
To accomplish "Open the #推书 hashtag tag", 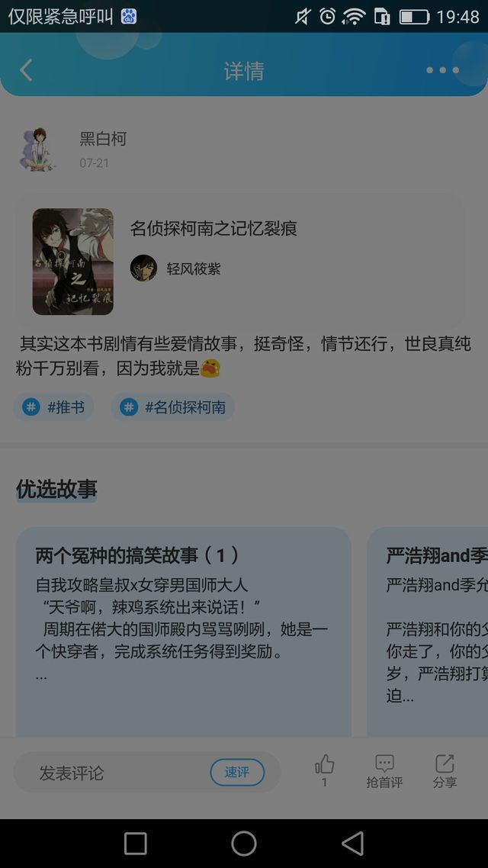I will click(53, 407).
